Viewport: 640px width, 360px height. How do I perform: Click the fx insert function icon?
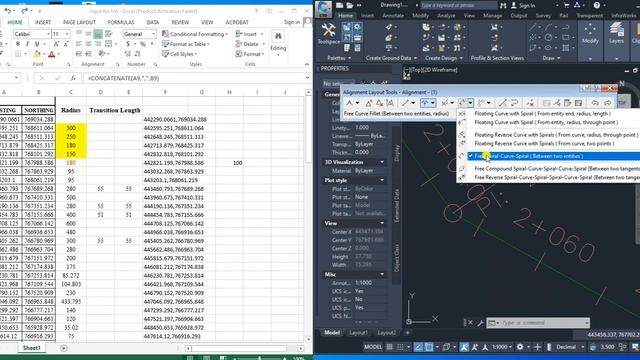73,78
